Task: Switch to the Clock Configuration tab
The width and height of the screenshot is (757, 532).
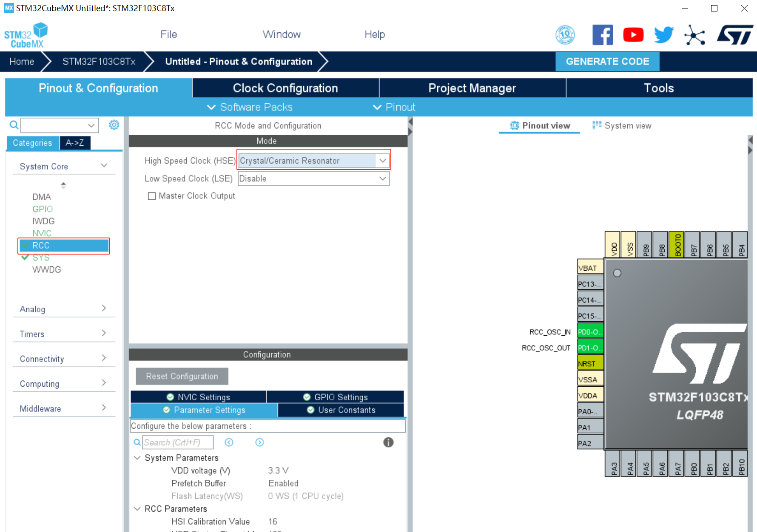Action: tap(285, 88)
